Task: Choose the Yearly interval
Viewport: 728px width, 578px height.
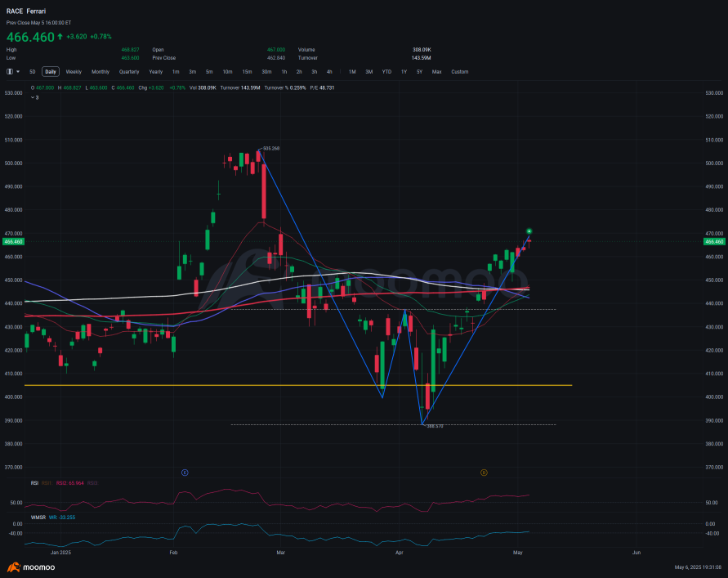Action: point(156,72)
